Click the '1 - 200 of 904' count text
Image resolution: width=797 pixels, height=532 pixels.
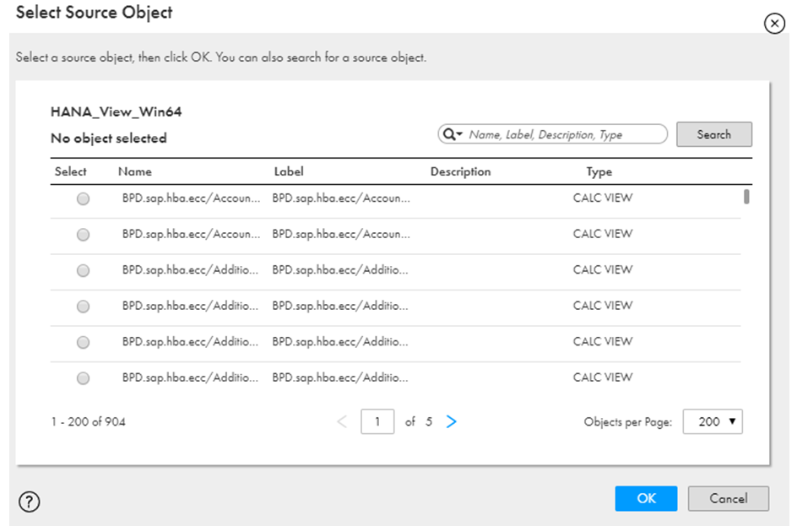pos(89,421)
